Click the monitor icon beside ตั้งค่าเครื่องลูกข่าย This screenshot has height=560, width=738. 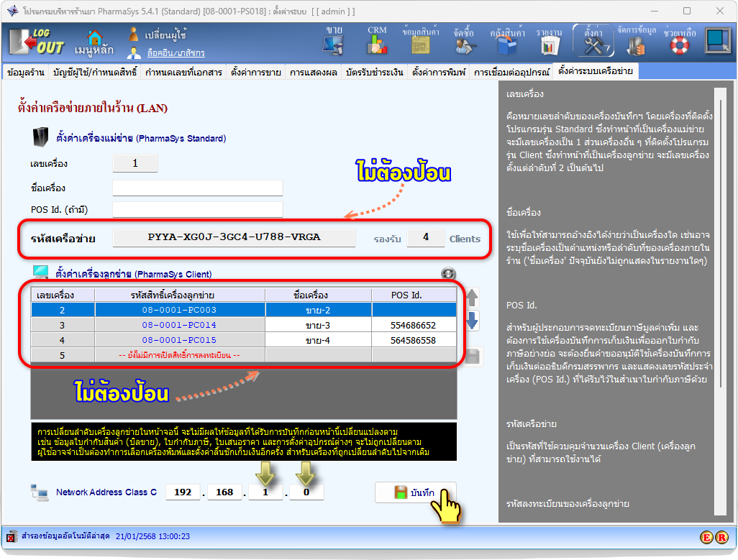click(41, 272)
